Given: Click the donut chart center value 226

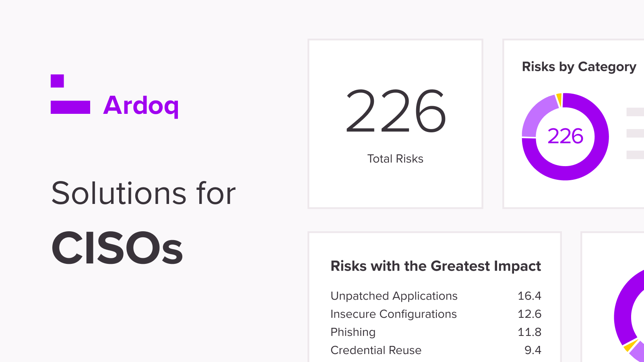Looking at the screenshot, I should (565, 136).
